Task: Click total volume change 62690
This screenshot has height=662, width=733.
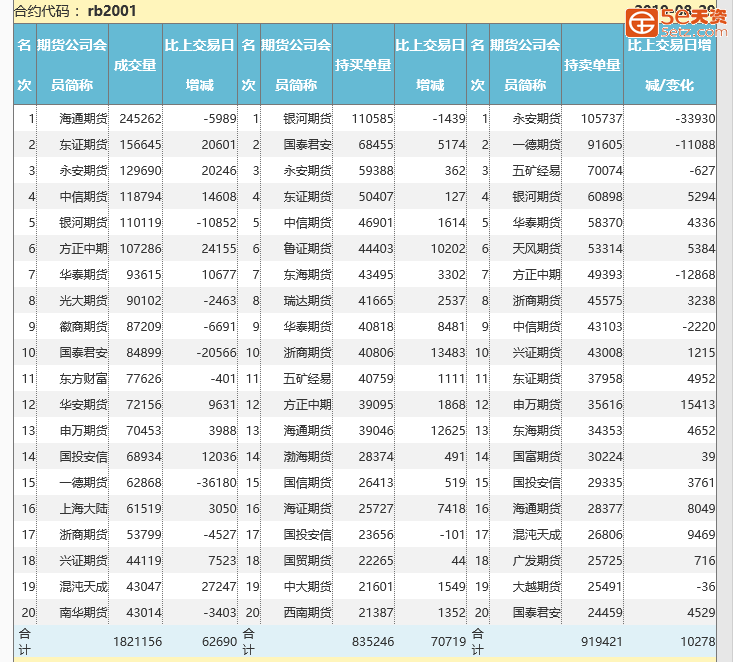Action: click(x=219, y=642)
